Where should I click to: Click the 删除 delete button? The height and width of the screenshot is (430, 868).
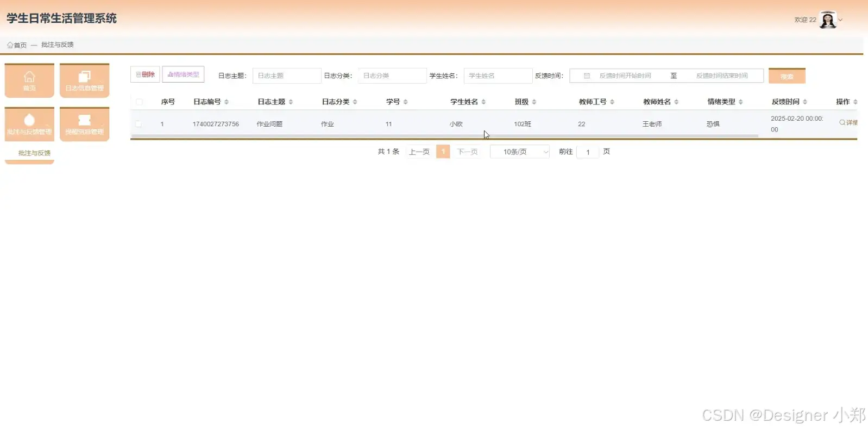tap(145, 74)
